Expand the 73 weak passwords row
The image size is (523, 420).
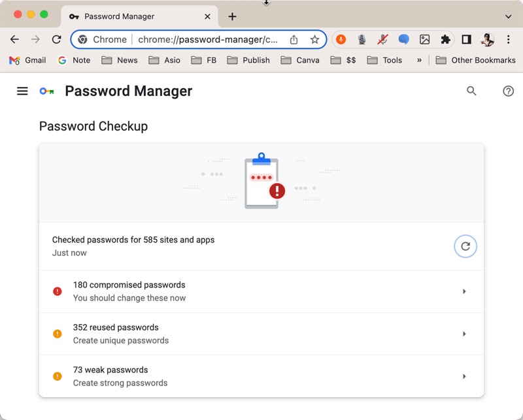261,376
